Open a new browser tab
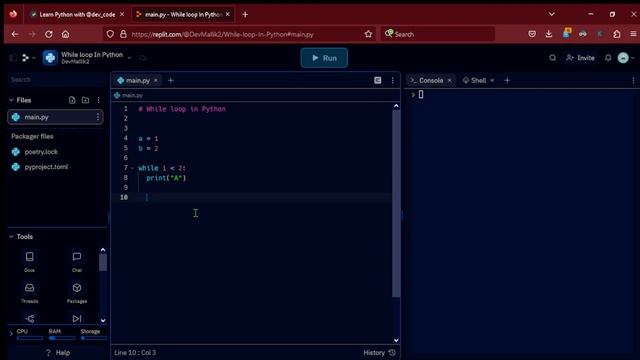Viewport: 640px width, 360px height. 245,14
